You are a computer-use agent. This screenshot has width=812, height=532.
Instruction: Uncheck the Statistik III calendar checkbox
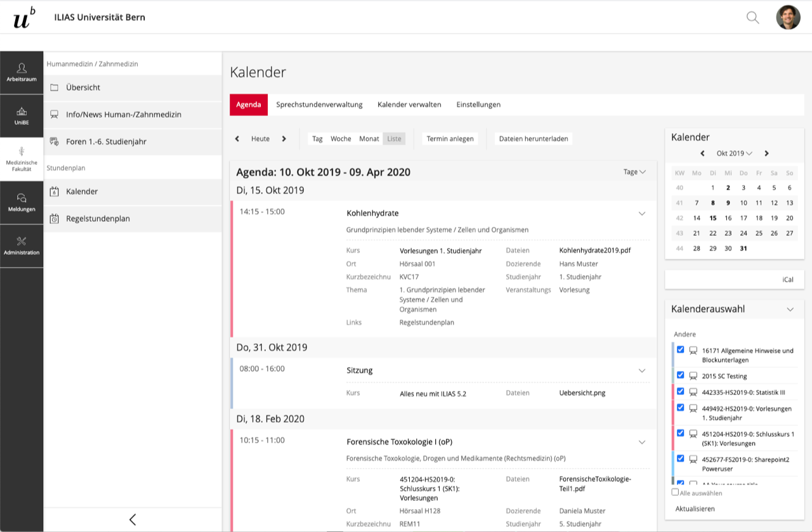pos(681,391)
